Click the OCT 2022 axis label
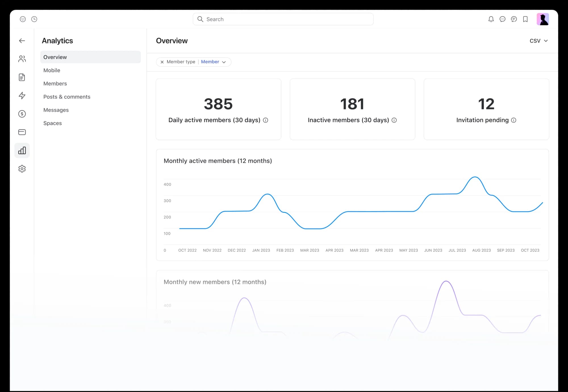The height and width of the screenshot is (392, 568). click(x=187, y=250)
